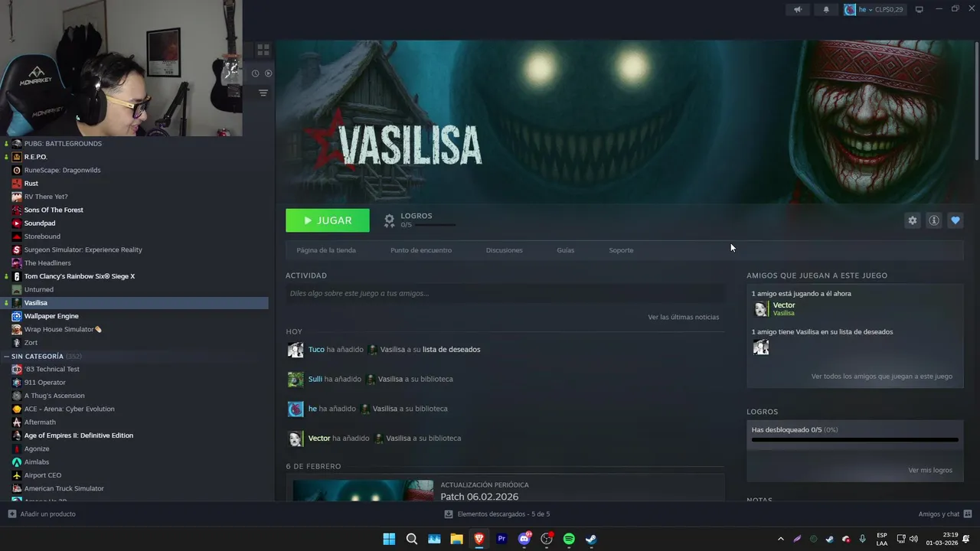Open Spotify from the taskbar

569,539
